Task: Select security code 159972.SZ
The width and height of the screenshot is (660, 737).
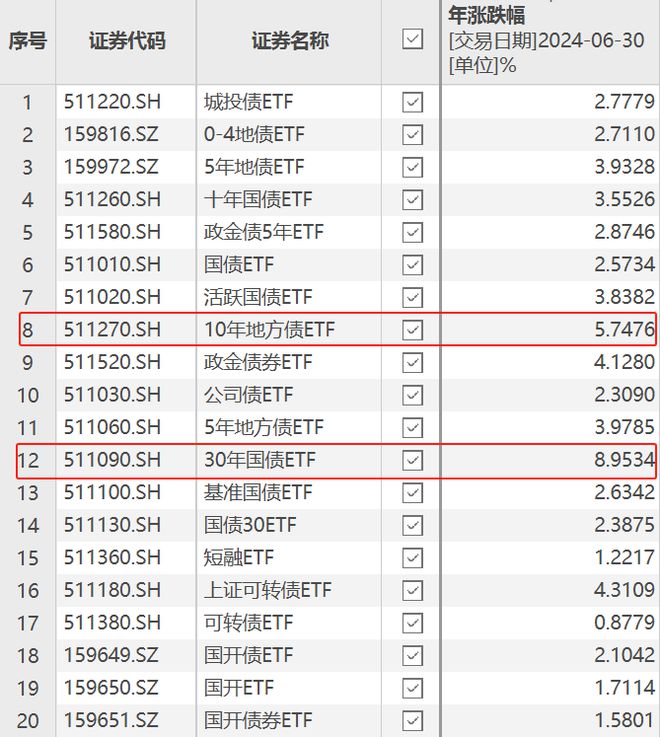Action: pos(111,167)
